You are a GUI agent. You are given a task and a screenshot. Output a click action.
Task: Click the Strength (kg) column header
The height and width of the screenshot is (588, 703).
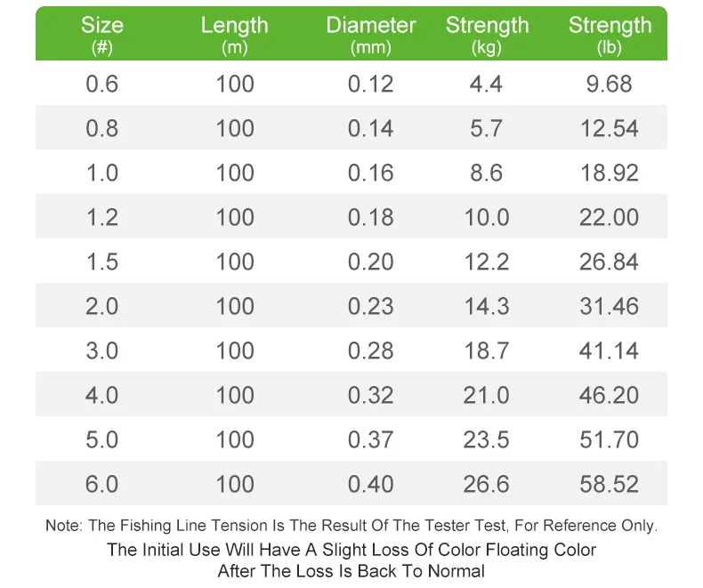tap(487, 35)
